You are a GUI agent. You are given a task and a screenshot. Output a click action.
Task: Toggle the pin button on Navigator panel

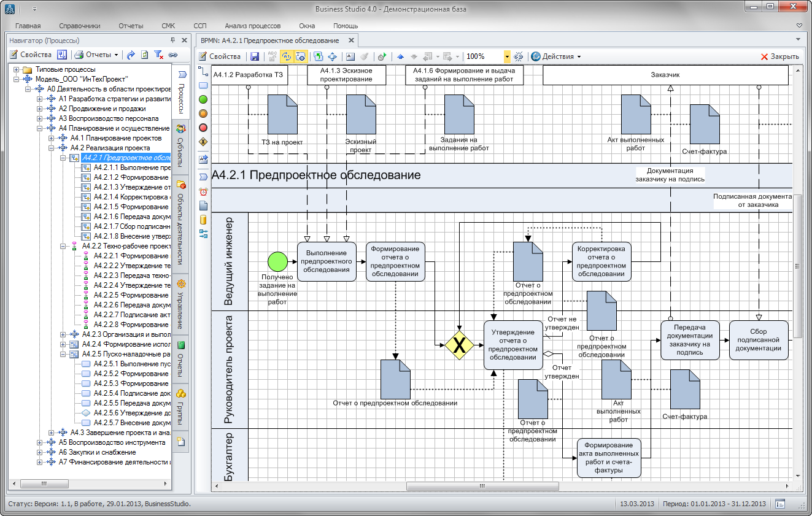(173, 40)
